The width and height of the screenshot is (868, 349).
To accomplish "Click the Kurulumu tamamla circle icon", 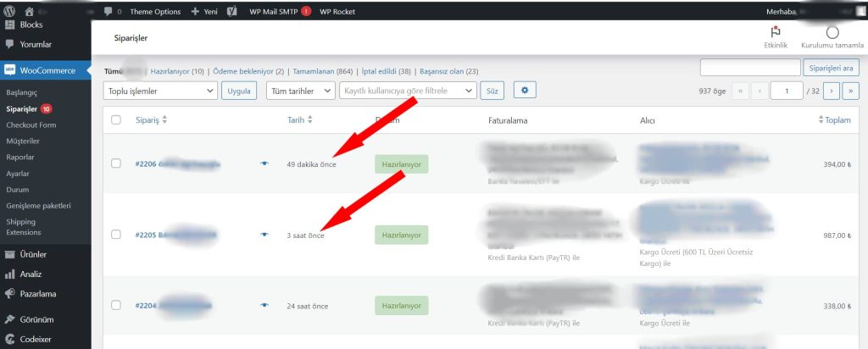I will pos(832,32).
